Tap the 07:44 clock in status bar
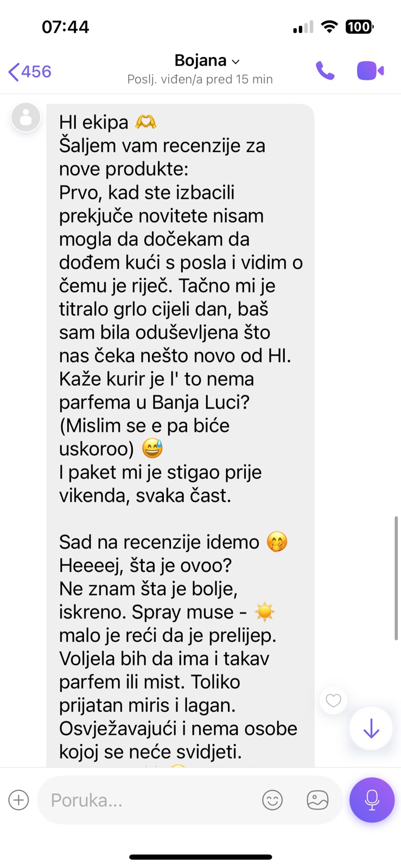Image resolution: width=401 pixels, height=868 pixels. pos(65,27)
